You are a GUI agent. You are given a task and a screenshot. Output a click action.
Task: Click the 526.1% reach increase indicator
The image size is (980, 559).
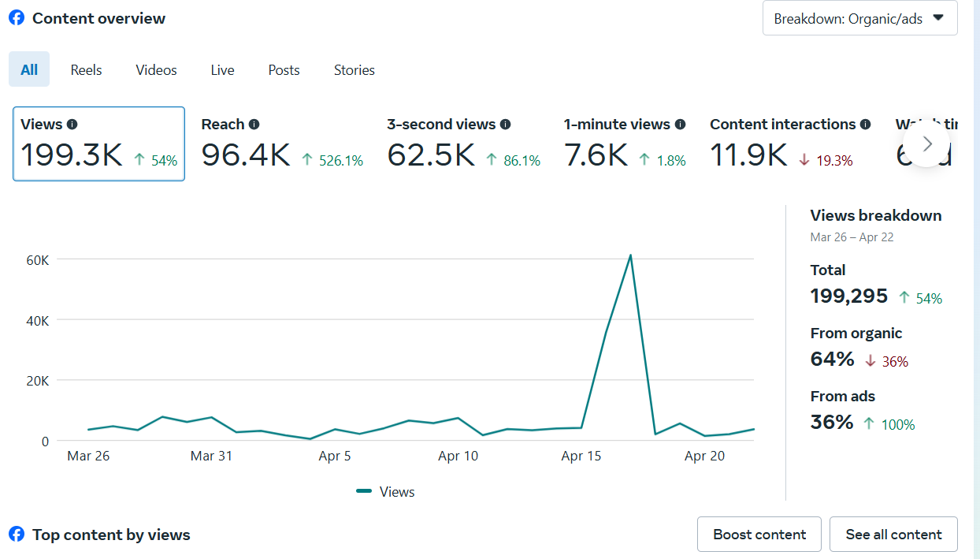pos(332,161)
